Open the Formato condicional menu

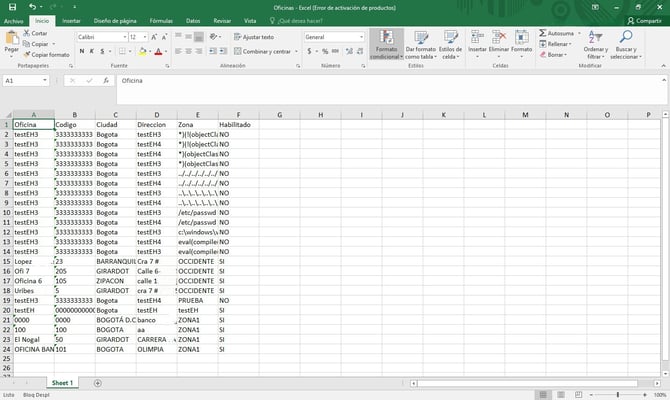point(385,46)
